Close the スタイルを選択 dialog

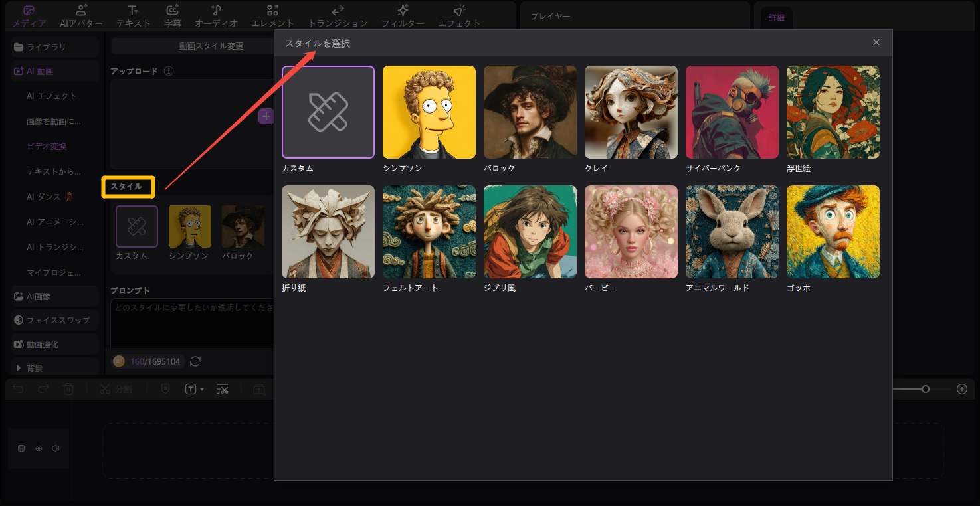pyautogui.click(x=876, y=42)
